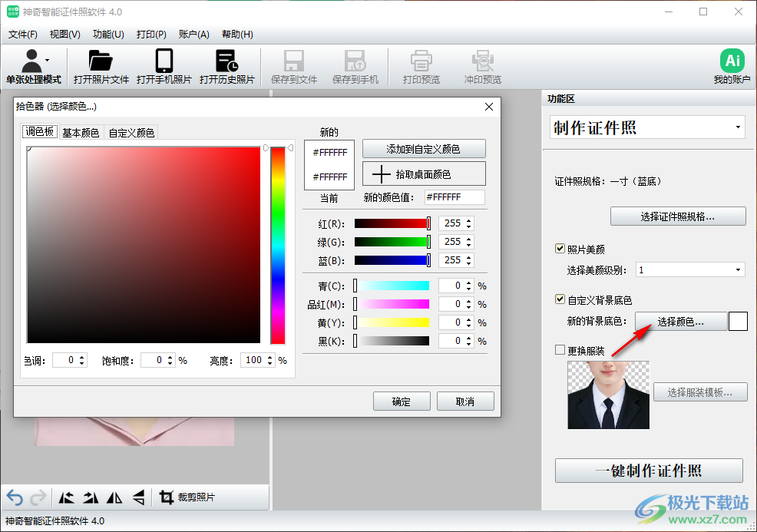
Task: Rotate photo right icon in bottom toolbar
Action: (x=91, y=497)
